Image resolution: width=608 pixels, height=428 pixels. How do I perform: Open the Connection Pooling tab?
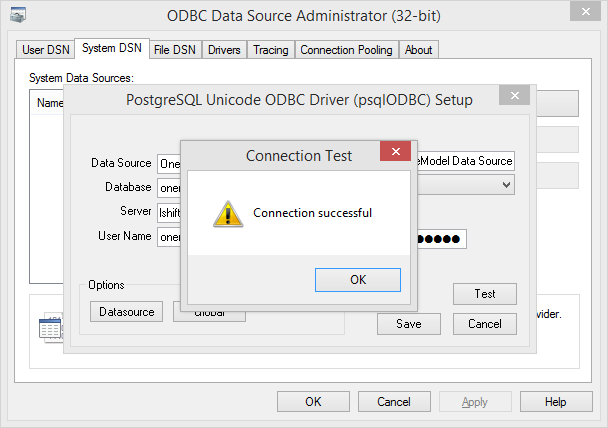(x=346, y=50)
